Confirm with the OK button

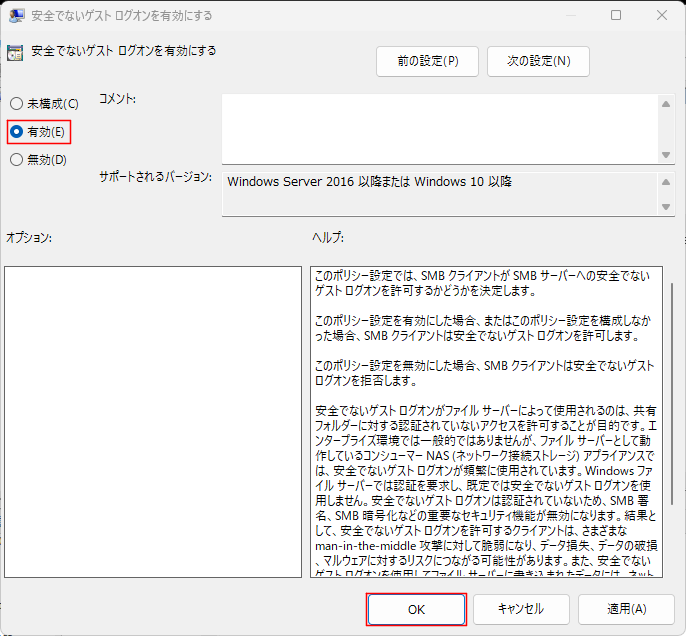tap(416, 609)
